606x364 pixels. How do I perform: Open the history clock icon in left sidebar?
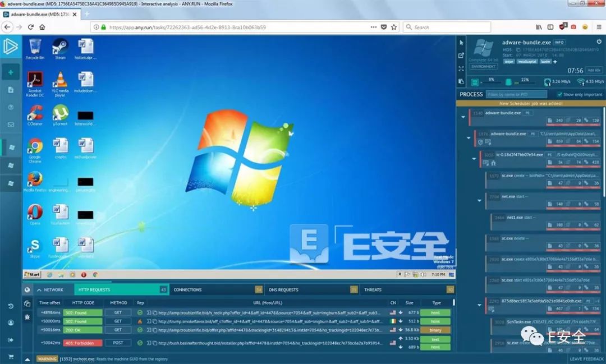11,306
